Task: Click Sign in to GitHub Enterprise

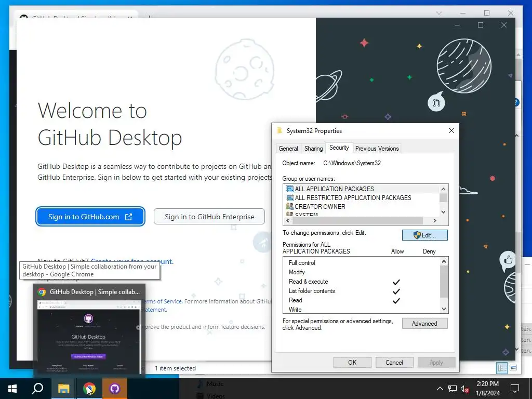Action: coord(209,217)
